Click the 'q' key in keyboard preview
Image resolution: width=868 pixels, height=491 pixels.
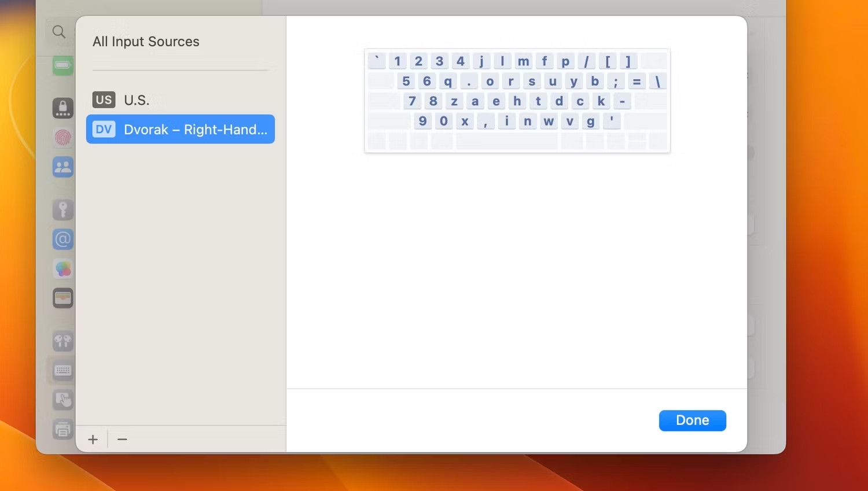tap(448, 81)
